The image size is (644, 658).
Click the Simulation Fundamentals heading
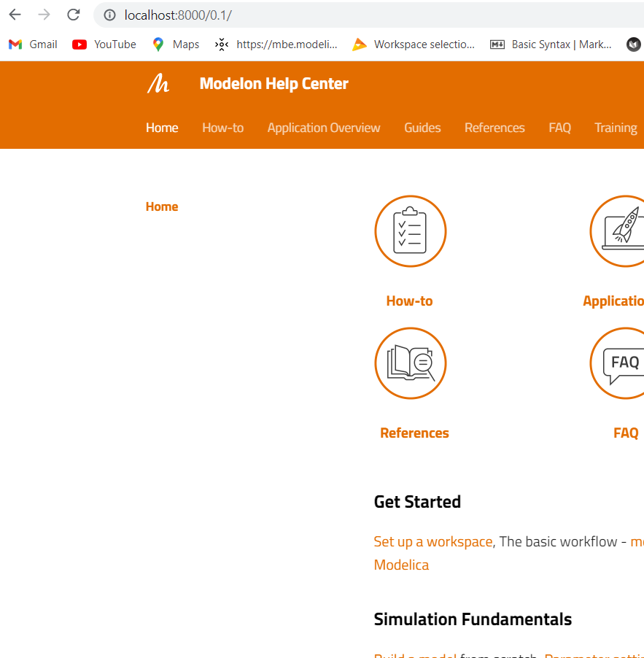(473, 619)
